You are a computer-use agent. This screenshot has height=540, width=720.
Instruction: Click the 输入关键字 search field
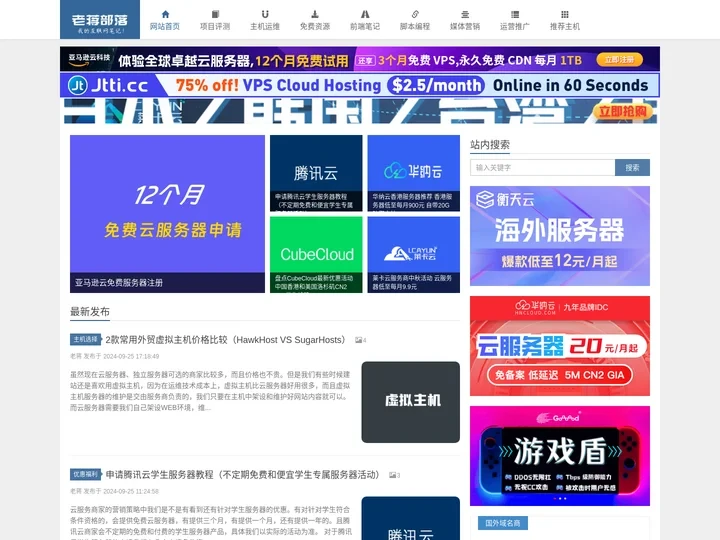pyautogui.click(x=542, y=168)
